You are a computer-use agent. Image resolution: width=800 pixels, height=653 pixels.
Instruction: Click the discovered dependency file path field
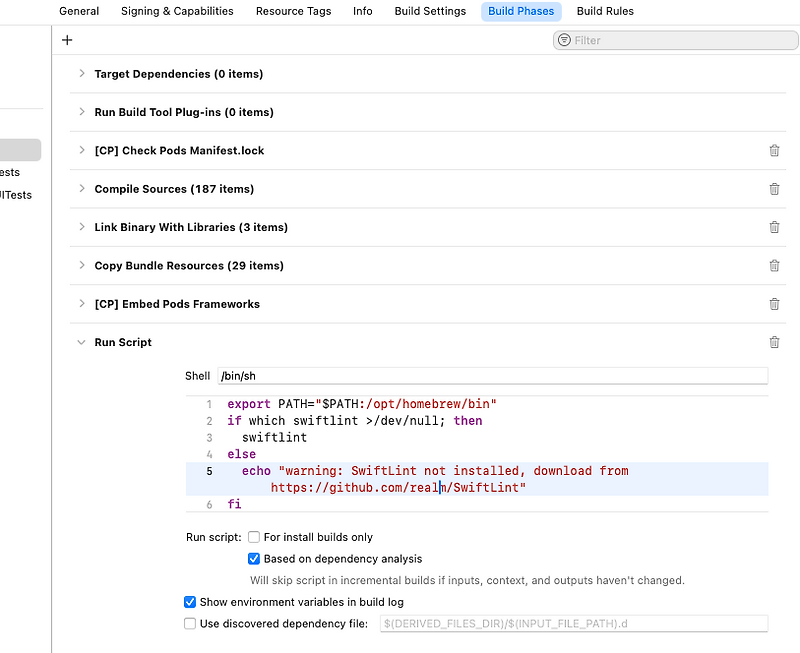click(x=573, y=624)
